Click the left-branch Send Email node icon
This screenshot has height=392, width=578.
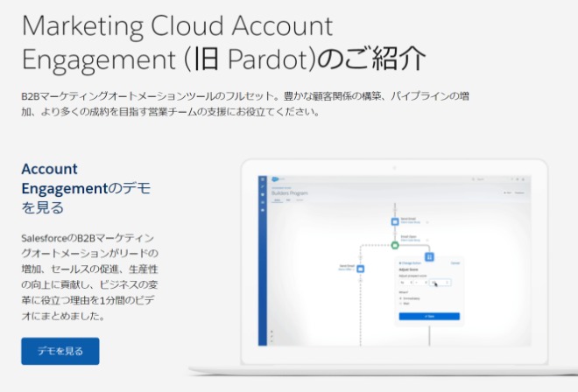click(360, 269)
